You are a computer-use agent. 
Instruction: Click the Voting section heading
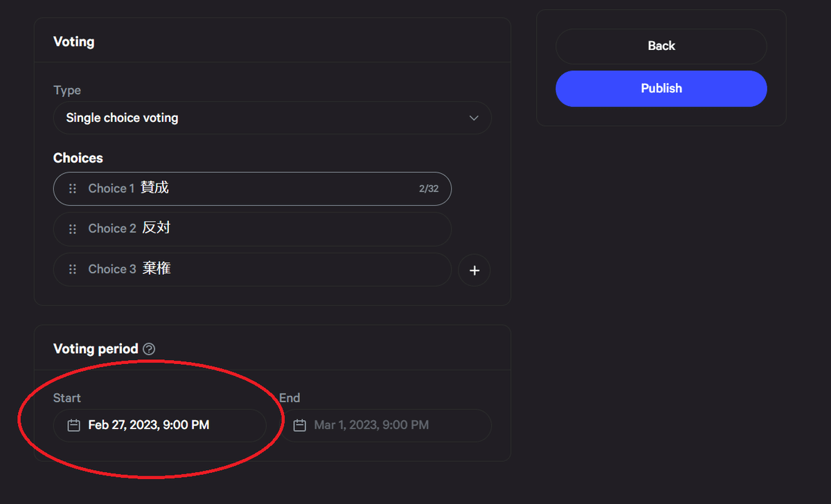point(74,42)
